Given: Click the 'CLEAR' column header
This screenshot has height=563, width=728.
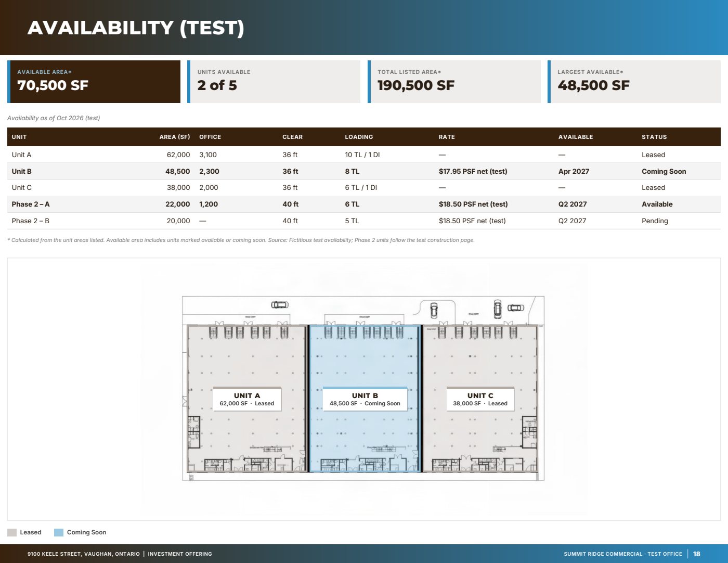Looking at the screenshot, I should tap(293, 137).
